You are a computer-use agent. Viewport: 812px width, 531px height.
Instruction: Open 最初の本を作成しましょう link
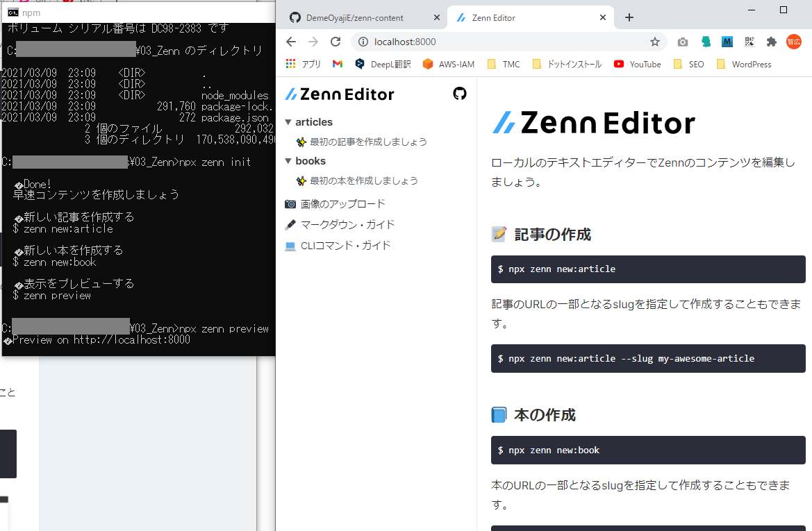pos(357,180)
